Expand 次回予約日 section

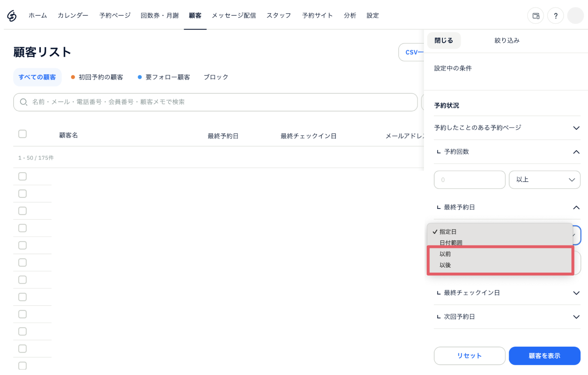click(507, 317)
